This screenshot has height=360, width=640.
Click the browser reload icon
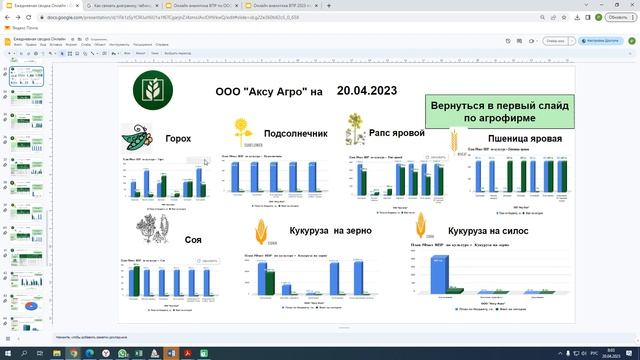click(29, 18)
